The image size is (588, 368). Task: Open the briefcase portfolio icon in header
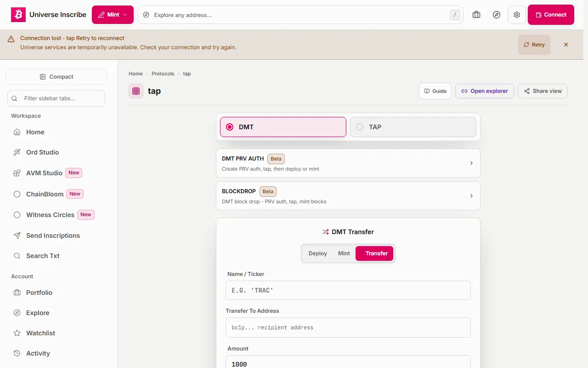[x=476, y=15]
